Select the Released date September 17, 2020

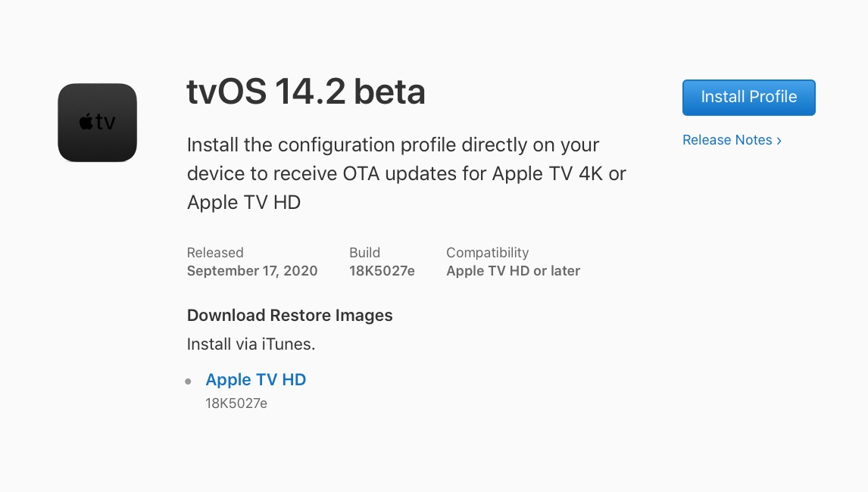(x=252, y=270)
